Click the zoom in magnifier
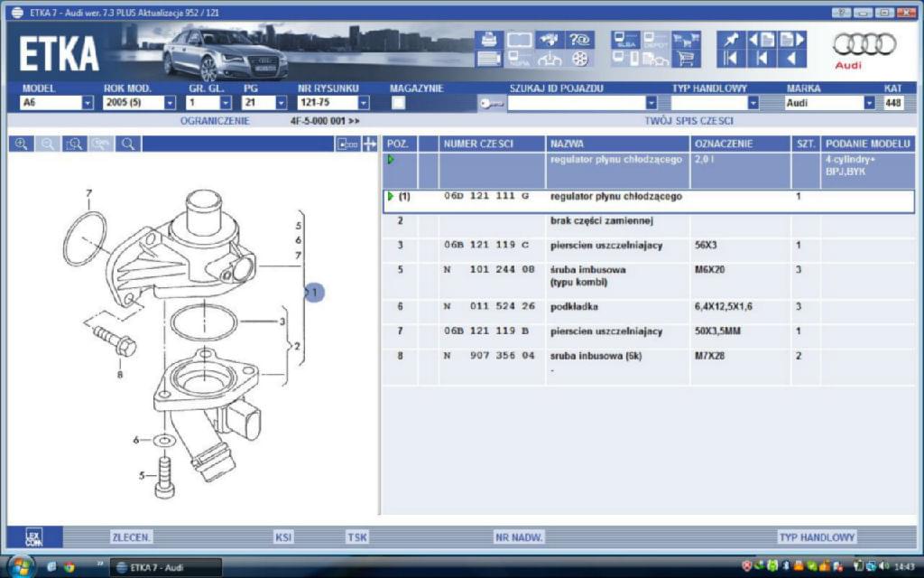The height and width of the screenshot is (578, 924). [22, 144]
